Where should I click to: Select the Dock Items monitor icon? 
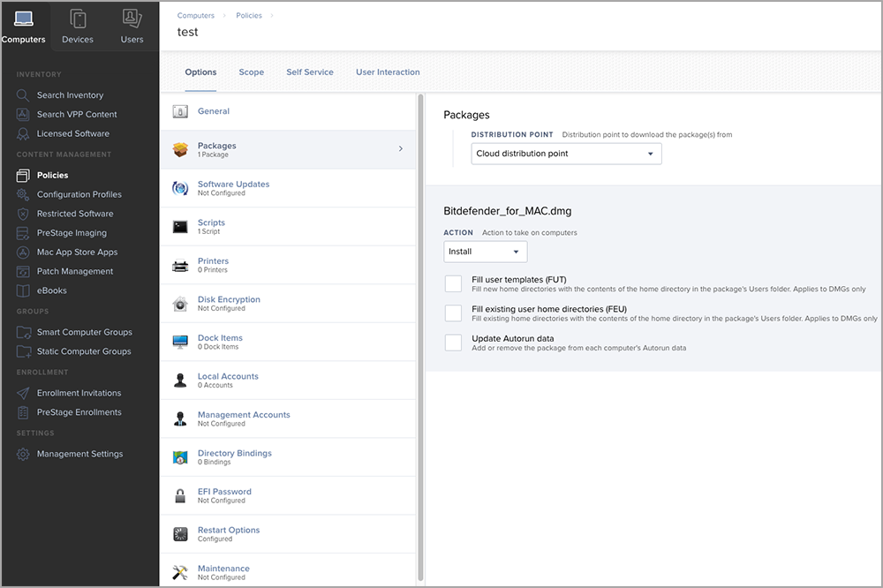click(180, 342)
